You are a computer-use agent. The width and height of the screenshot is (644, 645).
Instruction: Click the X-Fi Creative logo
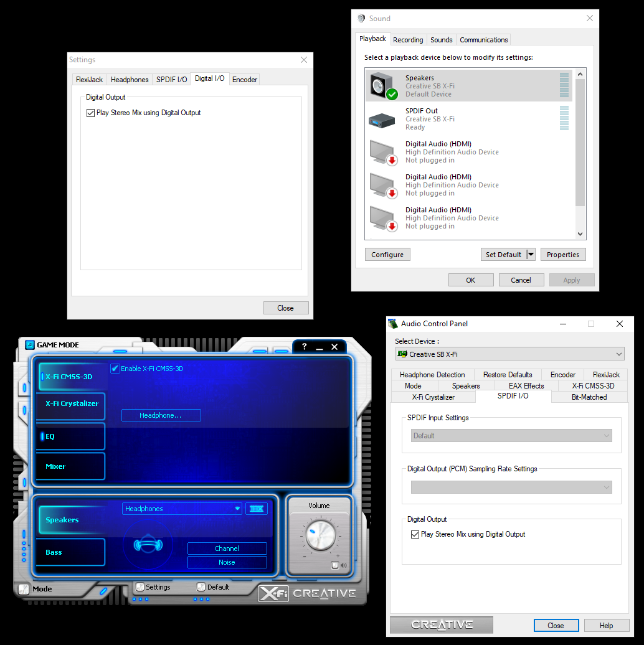(x=308, y=593)
